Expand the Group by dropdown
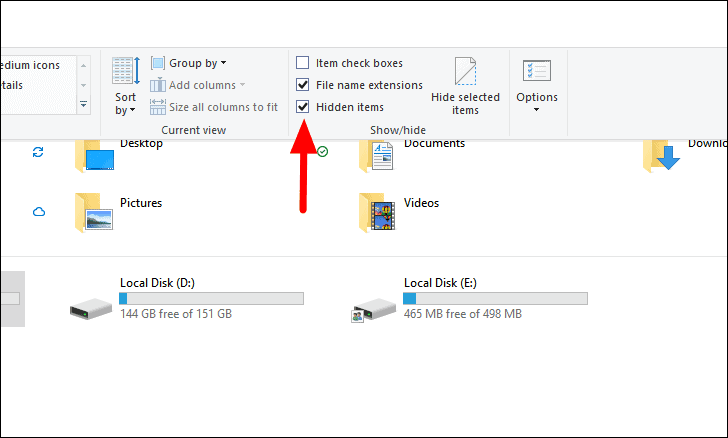 pos(189,63)
